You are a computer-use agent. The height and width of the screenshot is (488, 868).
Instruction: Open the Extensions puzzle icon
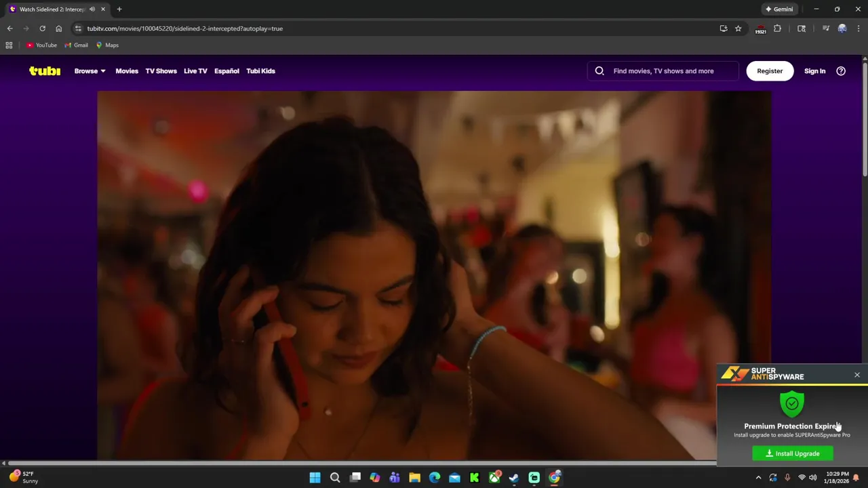click(x=777, y=28)
